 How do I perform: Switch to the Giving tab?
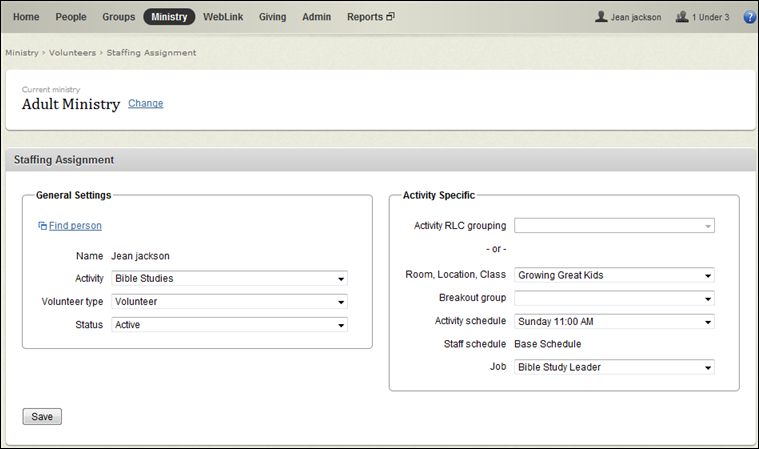click(272, 17)
